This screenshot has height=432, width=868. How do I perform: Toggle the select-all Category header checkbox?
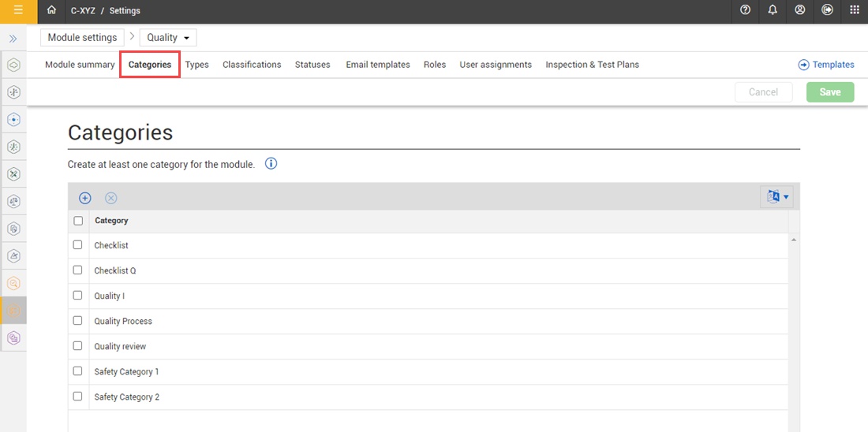point(78,221)
